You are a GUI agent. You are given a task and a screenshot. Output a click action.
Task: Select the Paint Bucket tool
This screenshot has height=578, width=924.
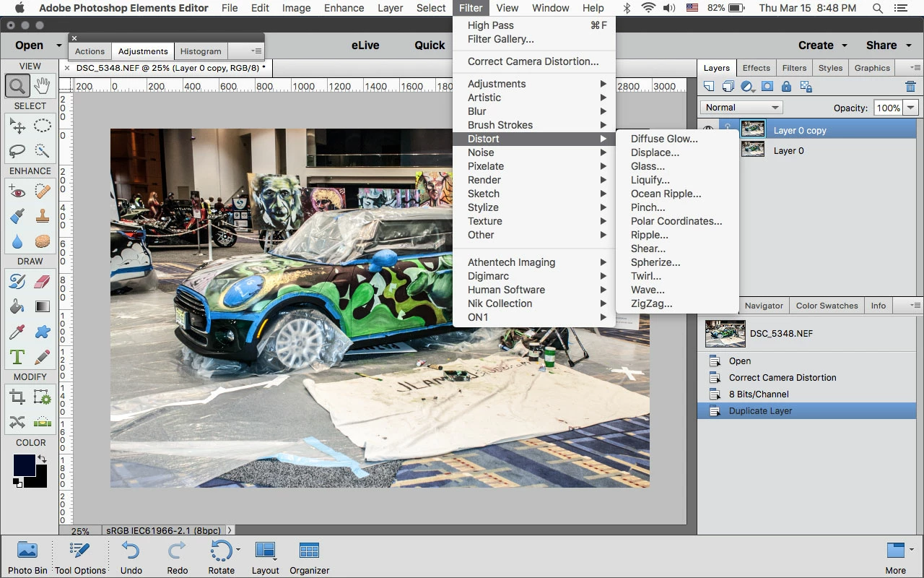pos(17,306)
